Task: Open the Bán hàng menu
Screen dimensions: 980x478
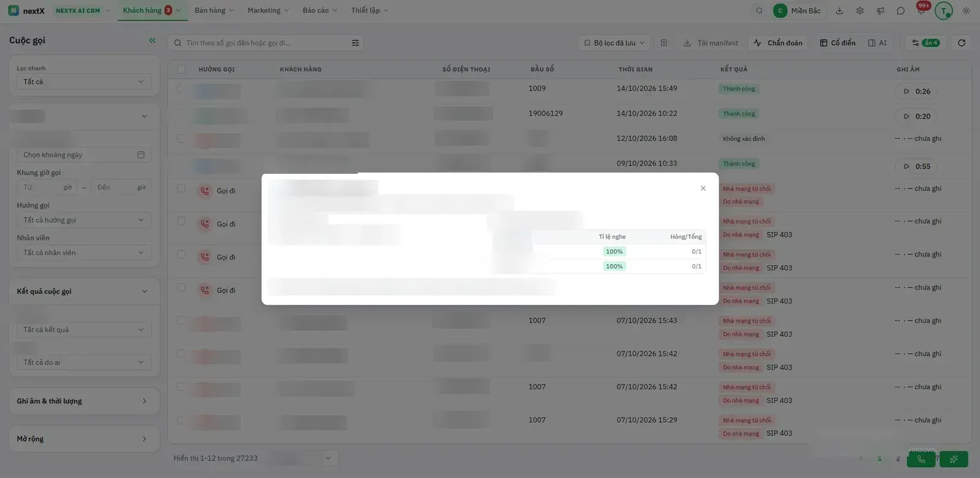Action: pyautogui.click(x=214, y=10)
